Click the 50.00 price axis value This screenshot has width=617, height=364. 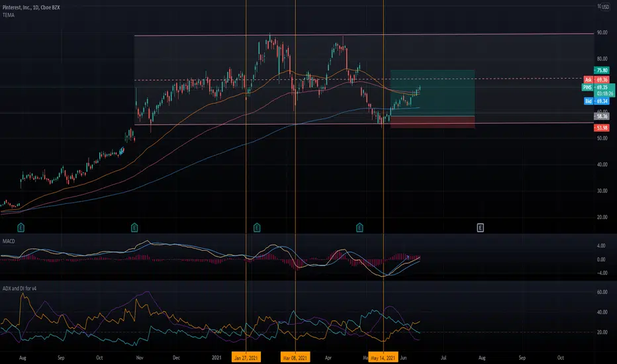tap(602, 138)
